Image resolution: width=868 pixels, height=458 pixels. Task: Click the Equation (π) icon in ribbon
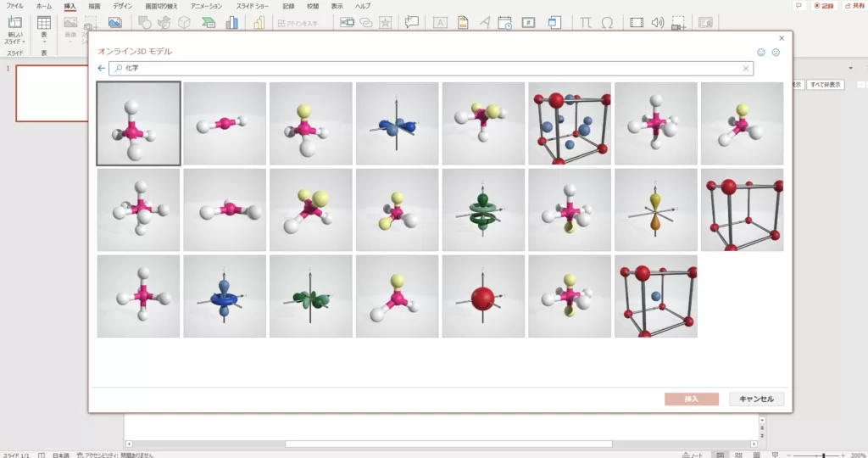click(586, 23)
